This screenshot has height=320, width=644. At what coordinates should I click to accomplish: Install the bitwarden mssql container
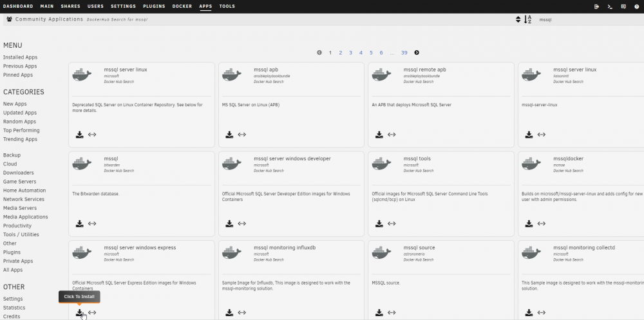pyautogui.click(x=80, y=223)
